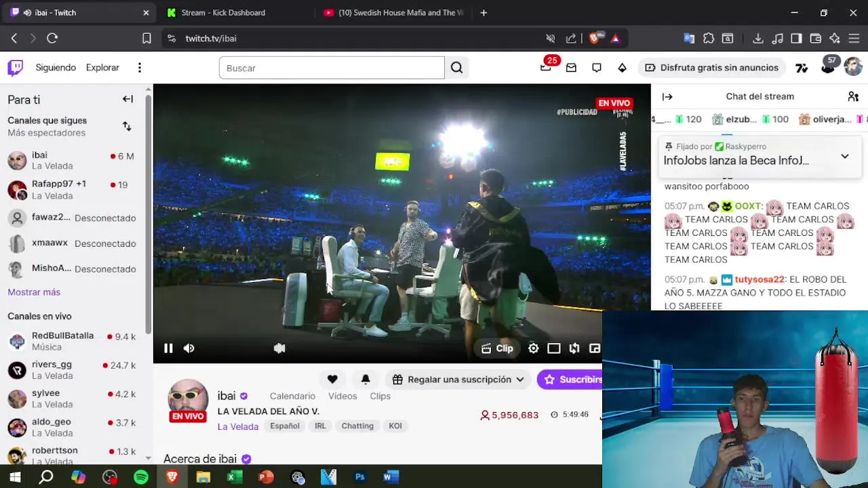
Task: Sort followed channels with arrows icon
Action: 127,126
